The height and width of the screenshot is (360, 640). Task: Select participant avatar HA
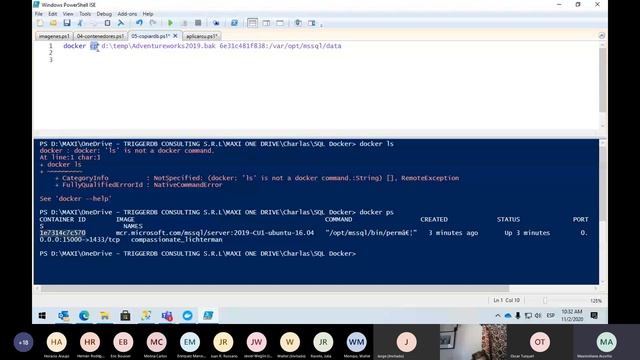(56, 342)
